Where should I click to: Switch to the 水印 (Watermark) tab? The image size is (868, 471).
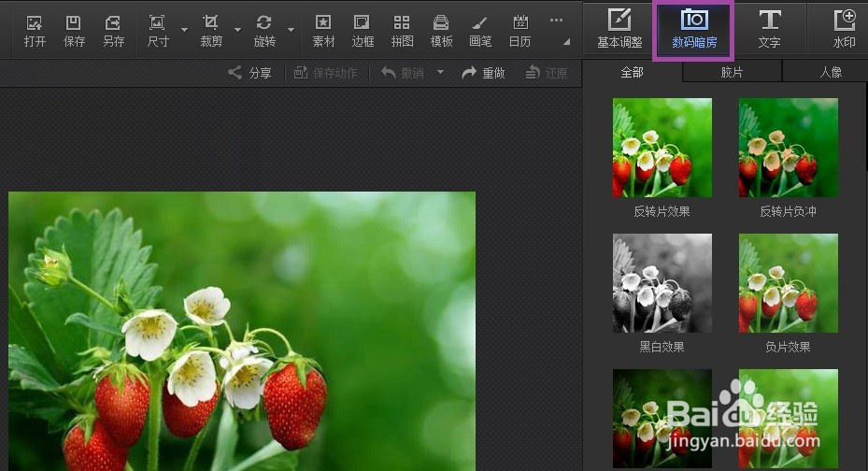coord(844,29)
